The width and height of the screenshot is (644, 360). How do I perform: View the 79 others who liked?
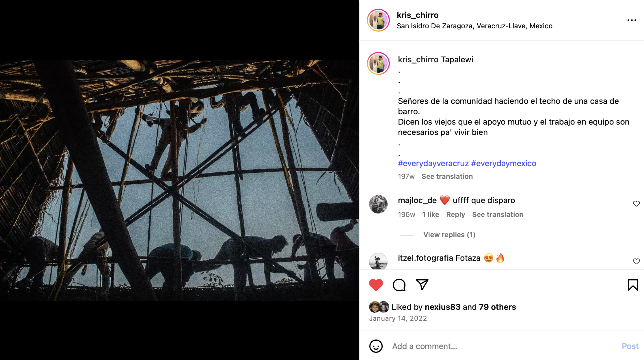point(497,307)
